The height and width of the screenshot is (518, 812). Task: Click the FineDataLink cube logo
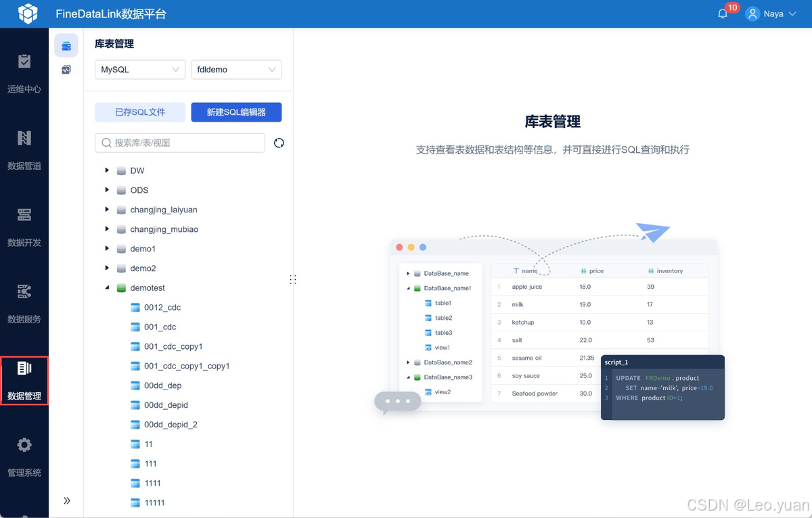click(x=28, y=14)
